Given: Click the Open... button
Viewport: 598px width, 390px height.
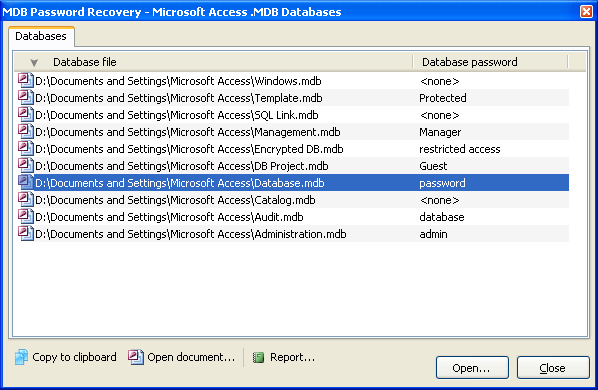Looking at the screenshot, I should coord(472,368).
